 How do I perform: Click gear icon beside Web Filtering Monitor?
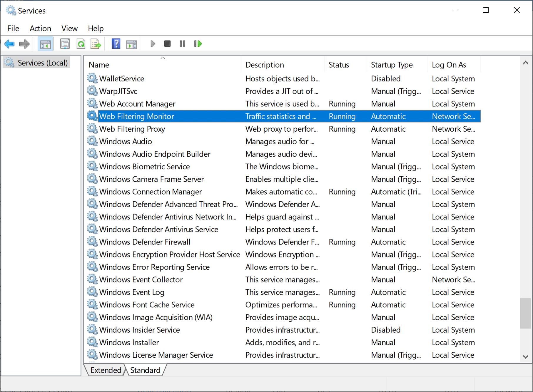point(92,116)
